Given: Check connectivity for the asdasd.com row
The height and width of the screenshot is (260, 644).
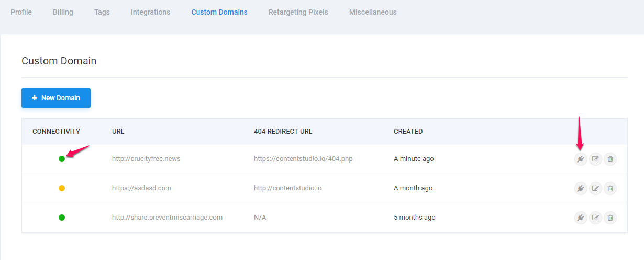Looking at the screenshot, I should [580, 188].
